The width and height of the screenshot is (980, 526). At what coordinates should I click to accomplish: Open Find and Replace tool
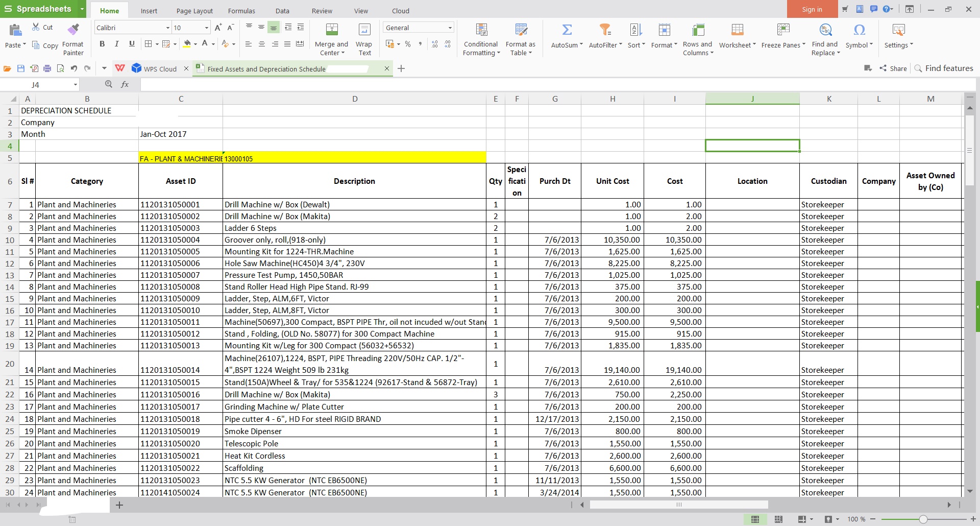click(825, 30)
